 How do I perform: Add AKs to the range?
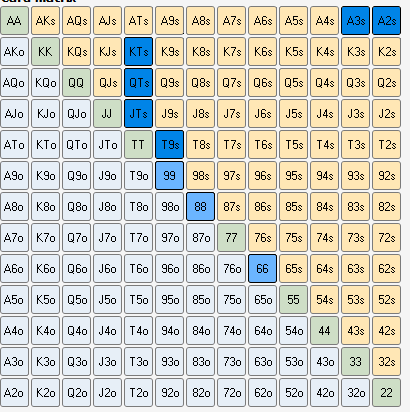coord(45,21)
